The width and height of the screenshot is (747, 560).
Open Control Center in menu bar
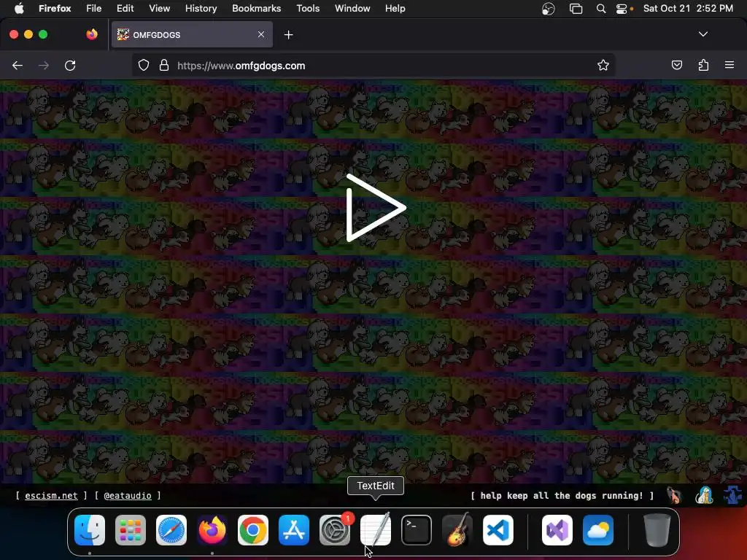[x=622, y=9]
